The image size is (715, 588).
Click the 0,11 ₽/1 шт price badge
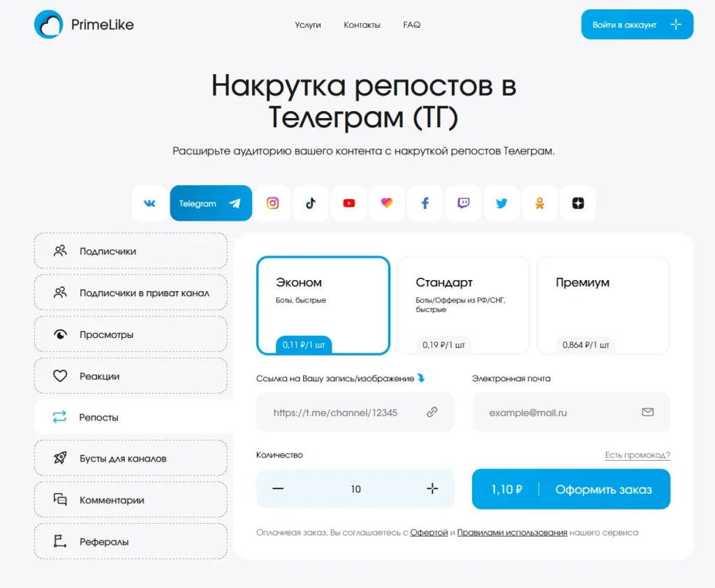coord(304,345)
